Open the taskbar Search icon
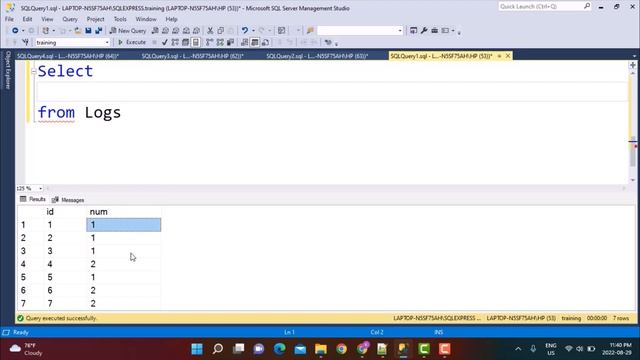 click(218, 349)
